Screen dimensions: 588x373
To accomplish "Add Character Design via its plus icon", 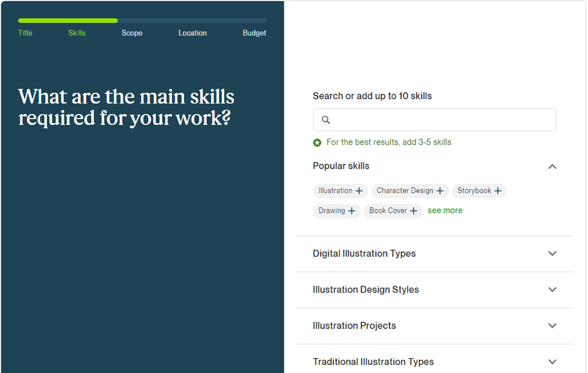I will (440, 191).
